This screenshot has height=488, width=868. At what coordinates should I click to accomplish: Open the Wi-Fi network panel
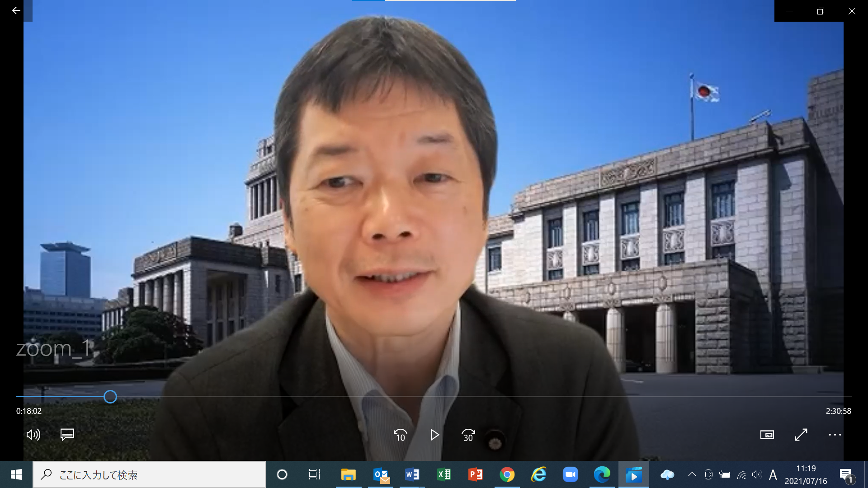(x=741, y=474)
